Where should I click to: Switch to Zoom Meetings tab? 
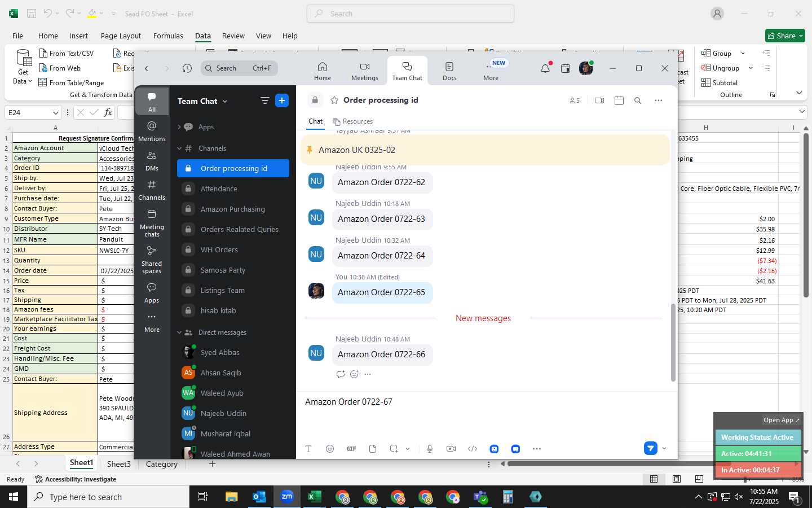pyautogui.click(x=365, y=71)
